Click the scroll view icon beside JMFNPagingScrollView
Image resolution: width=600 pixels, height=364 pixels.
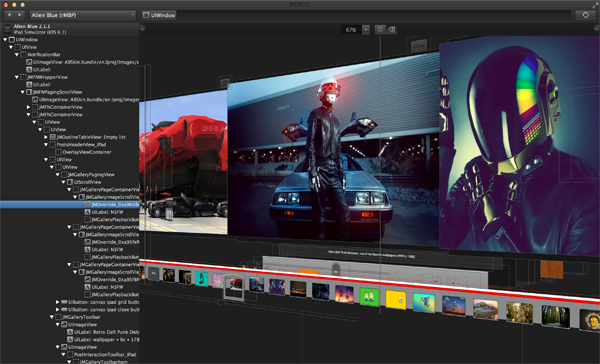[x=29, y=92]
